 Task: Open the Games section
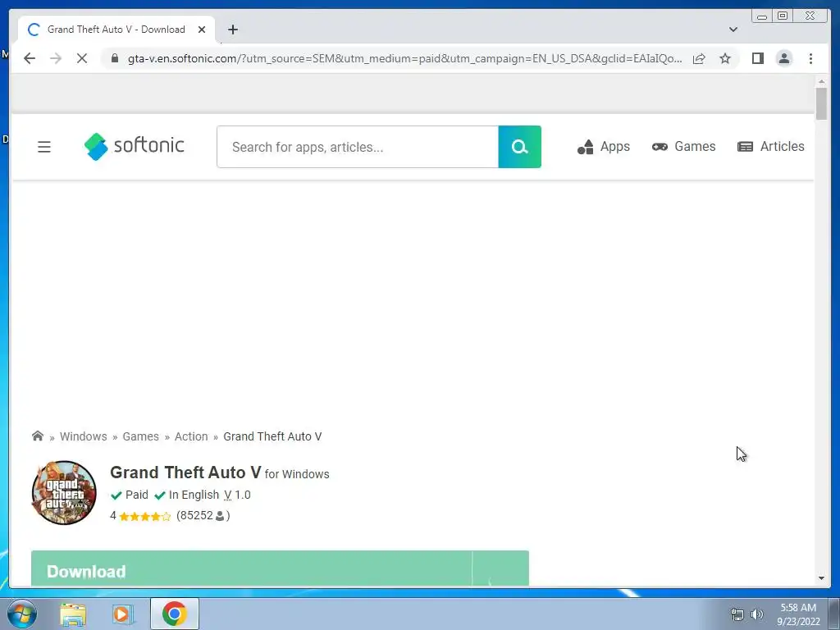(683, 146)
